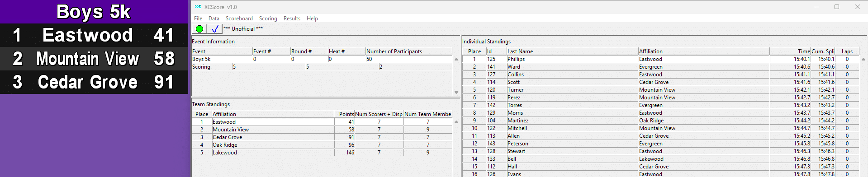
Task: Select runner Mitchell in Individual Standings
Action: pyautogui.click(x=661, y=128)
